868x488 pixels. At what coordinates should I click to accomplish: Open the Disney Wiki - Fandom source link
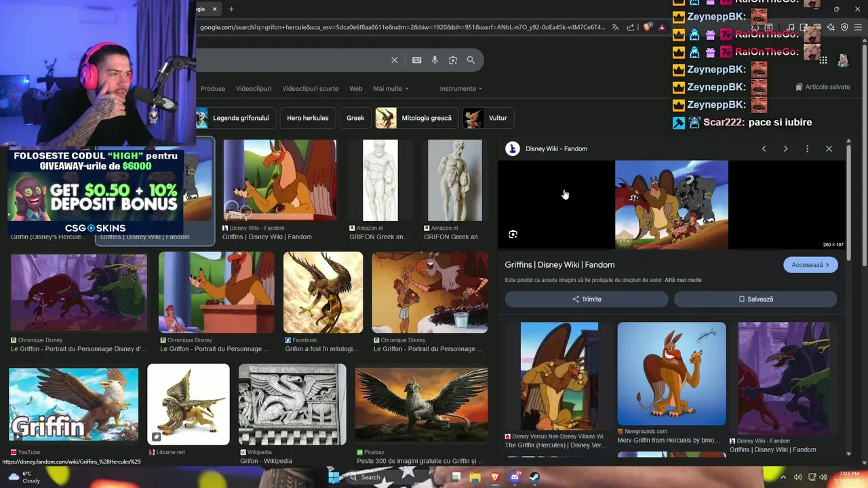coord(547,148)
